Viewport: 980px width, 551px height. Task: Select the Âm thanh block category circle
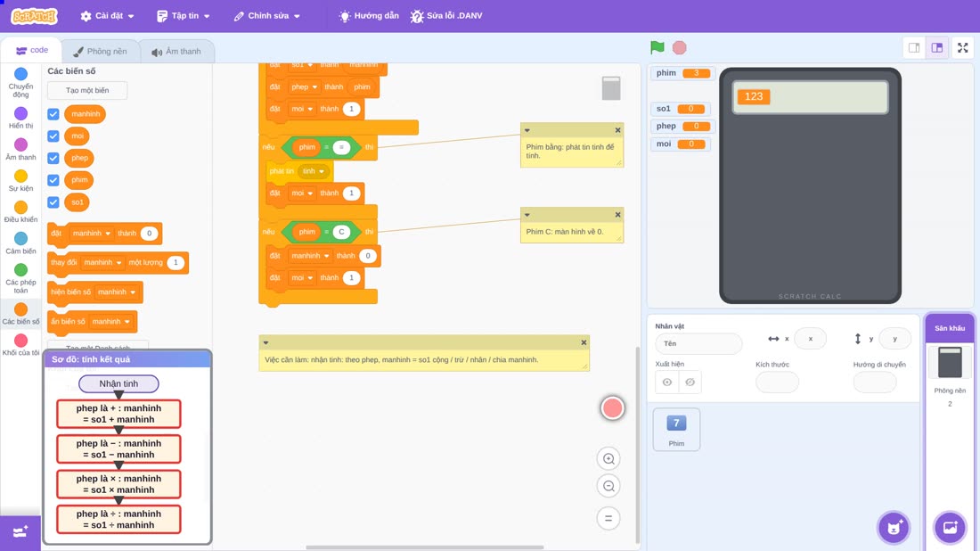20,144
